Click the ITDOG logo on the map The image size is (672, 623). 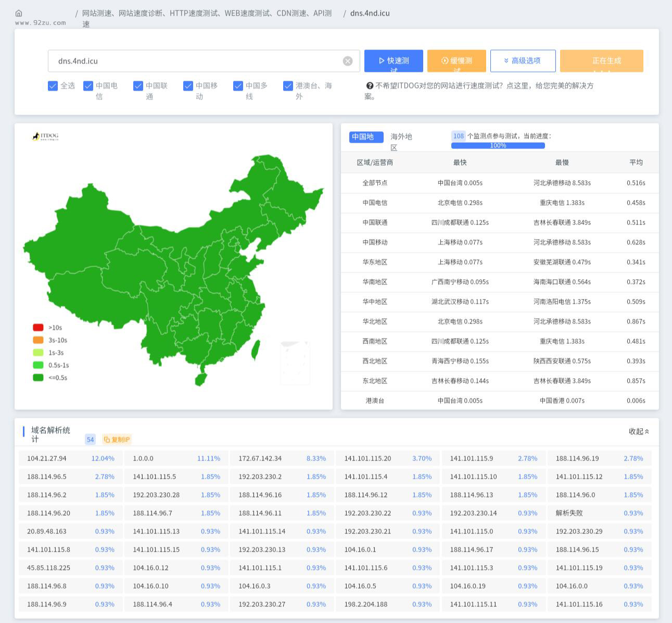click(46, 135)
